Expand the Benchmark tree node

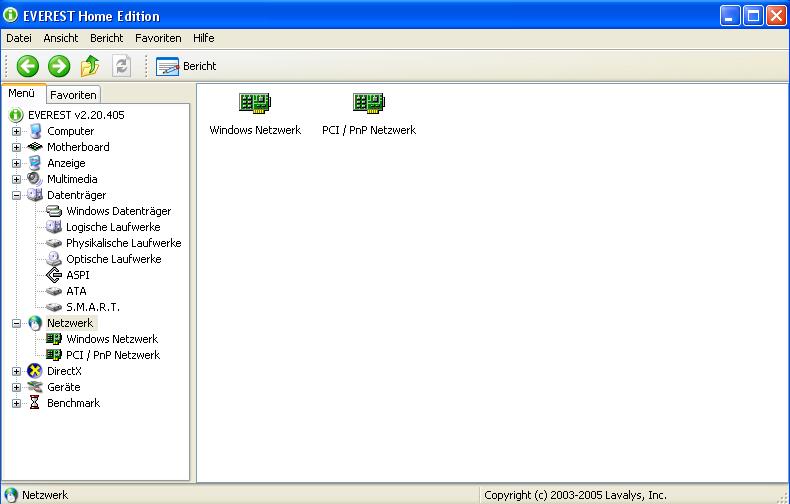pyautogui.click(x=16, y=403)
